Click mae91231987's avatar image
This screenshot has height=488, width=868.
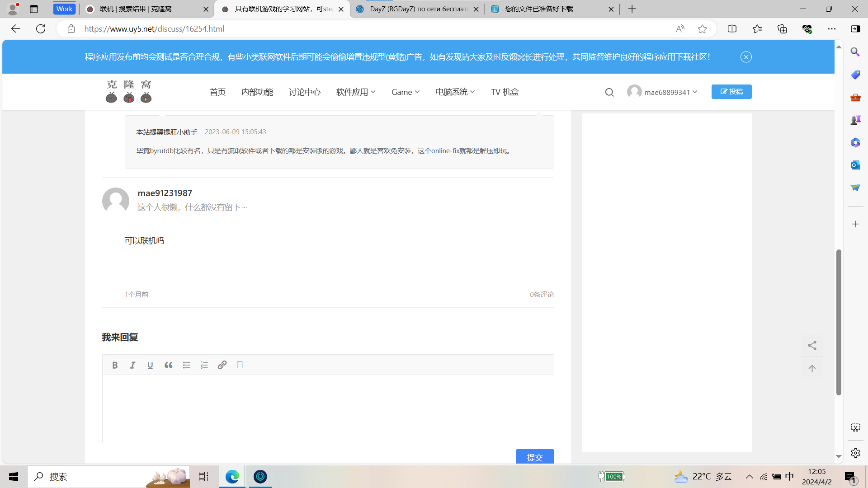coord(116,201)
